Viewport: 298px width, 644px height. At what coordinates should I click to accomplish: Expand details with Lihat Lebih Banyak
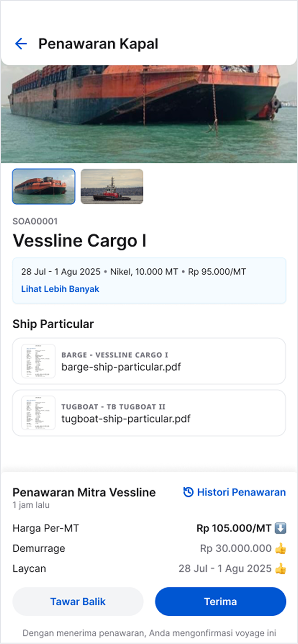point(60,289)
